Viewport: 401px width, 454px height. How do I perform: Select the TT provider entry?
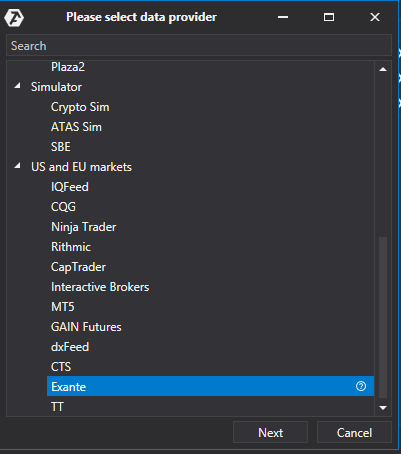point(57,406)
